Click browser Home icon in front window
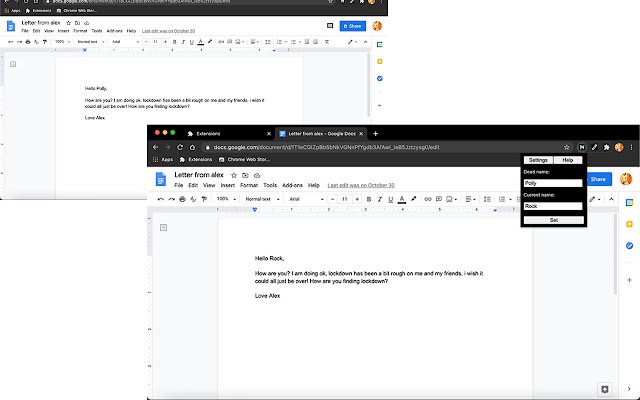The width and height of the screenshot is (640, 400). pos(192,147)
